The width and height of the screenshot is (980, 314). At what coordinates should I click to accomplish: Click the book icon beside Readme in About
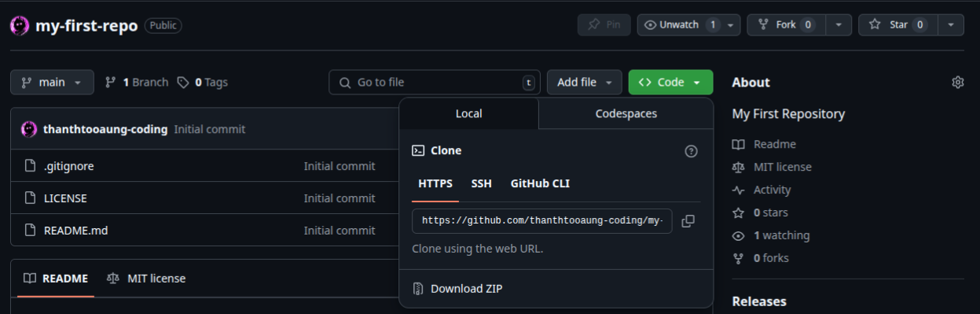(x=738, y=145)
